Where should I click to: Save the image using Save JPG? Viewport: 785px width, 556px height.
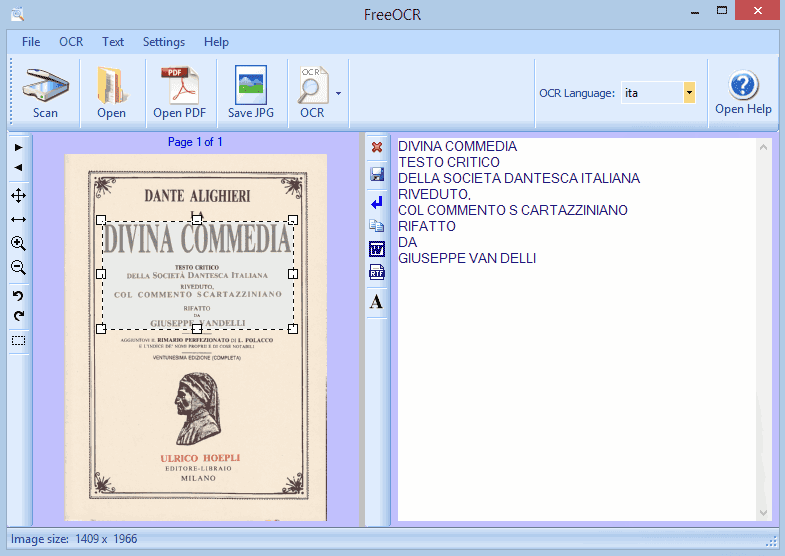point(251,93)
